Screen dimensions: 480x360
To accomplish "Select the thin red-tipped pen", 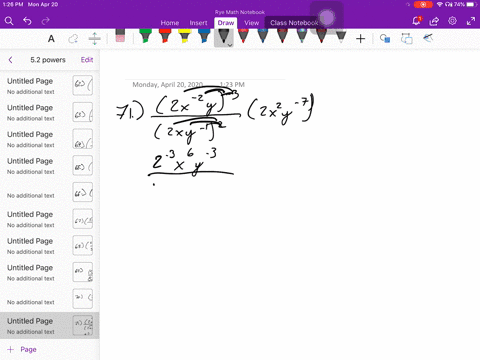I will 243,36.
